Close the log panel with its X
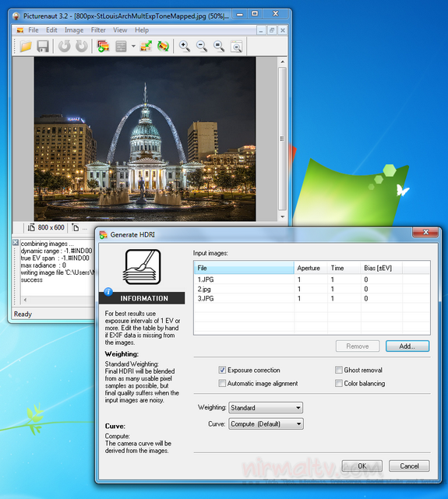The image size is (448, 499). [16, 243]
